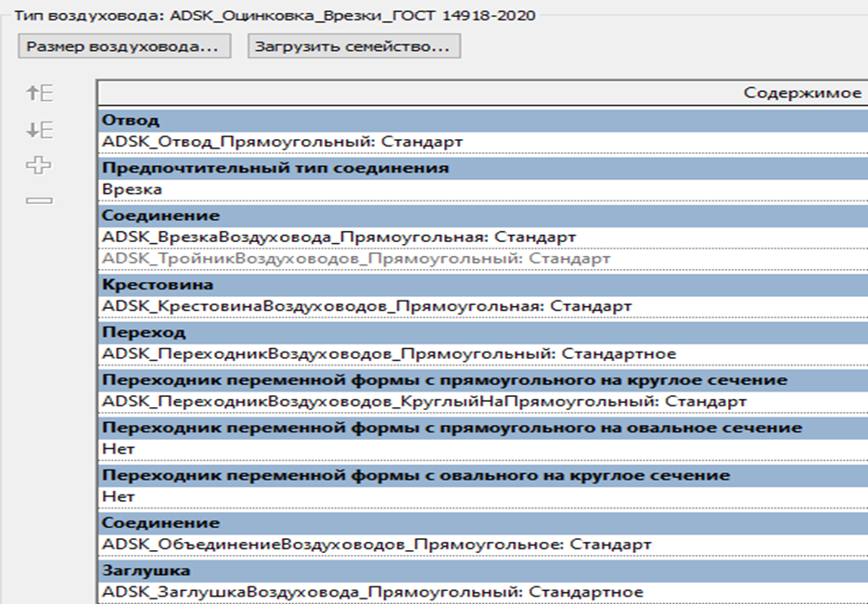The width and height of the screenshot is (868, 604).
Task: Select header for овального на круглое сечение
Action: [x=483, y=475]
